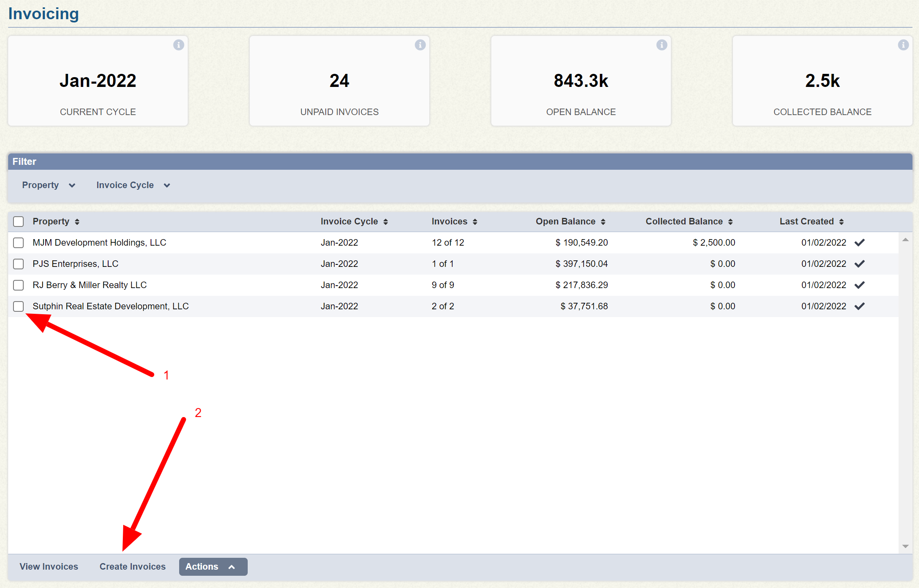The width and height of the screenshot is (919, 588).
Task: Click the '12 of 12' invoices cell
Action: point(448,243)
